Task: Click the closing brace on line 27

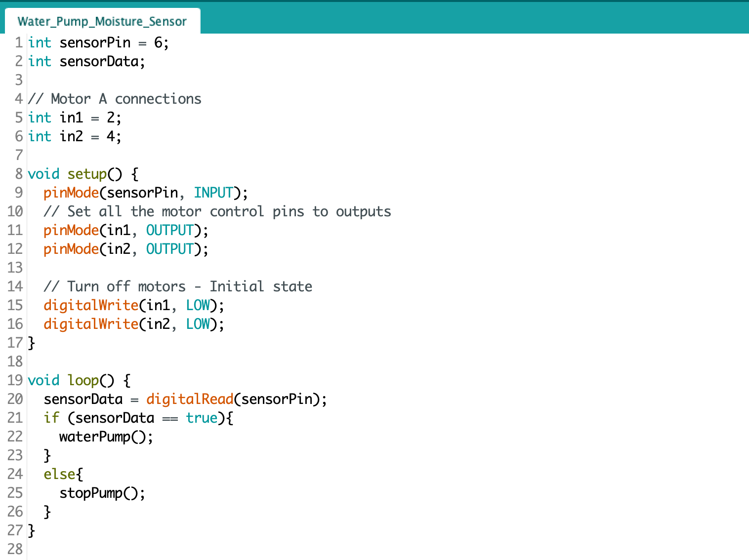Action: click(31, 530)
